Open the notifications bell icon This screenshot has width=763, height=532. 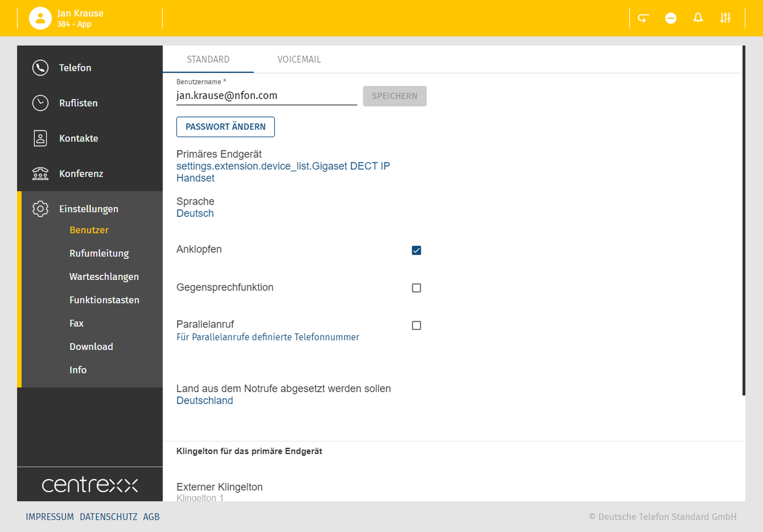pyautogui.click(x=698, y=18)
